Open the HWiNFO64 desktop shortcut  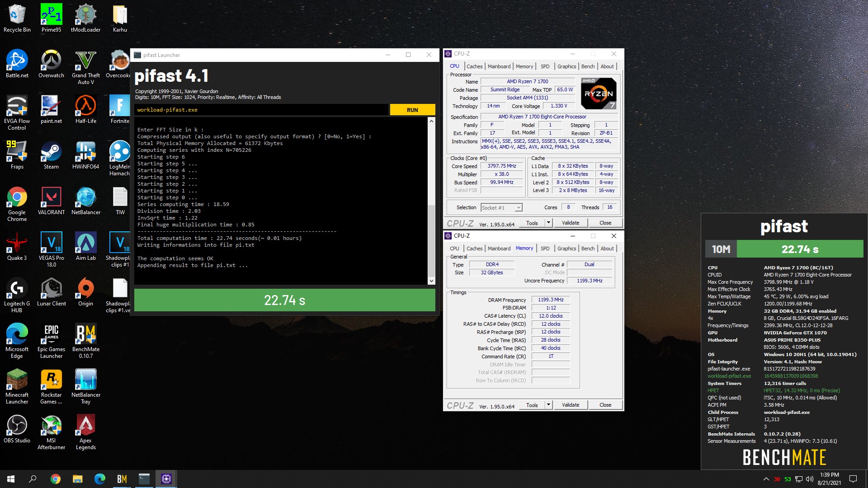85,155
